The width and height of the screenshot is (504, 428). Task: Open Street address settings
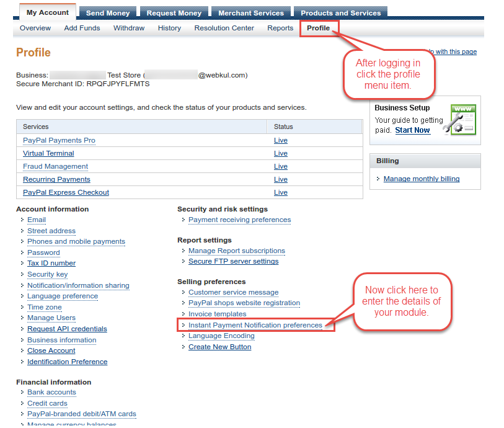pos(51,231)
